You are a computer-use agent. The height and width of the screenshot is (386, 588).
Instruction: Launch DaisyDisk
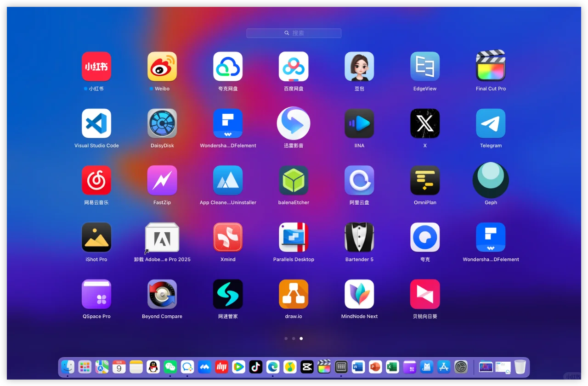162,123
